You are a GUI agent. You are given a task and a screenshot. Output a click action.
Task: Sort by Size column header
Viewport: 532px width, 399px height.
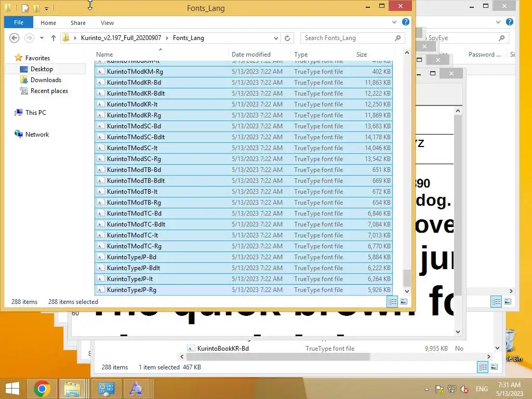pyautogui.click(x=362, y=54)
